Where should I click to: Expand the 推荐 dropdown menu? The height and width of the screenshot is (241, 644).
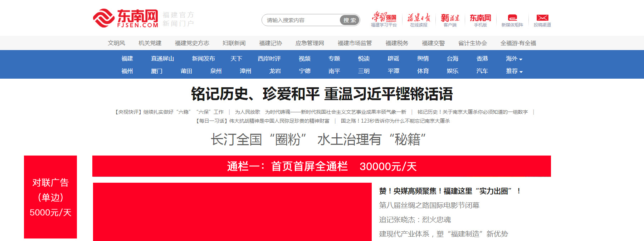pyautogui.click(x=514, y=71)
